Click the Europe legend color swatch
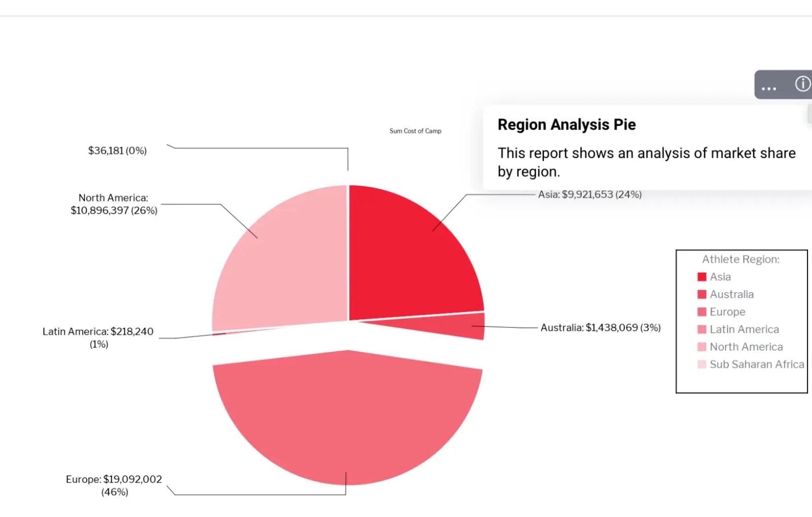The height and width of the screenshot is (517, 812). click(x=702, y=312)
